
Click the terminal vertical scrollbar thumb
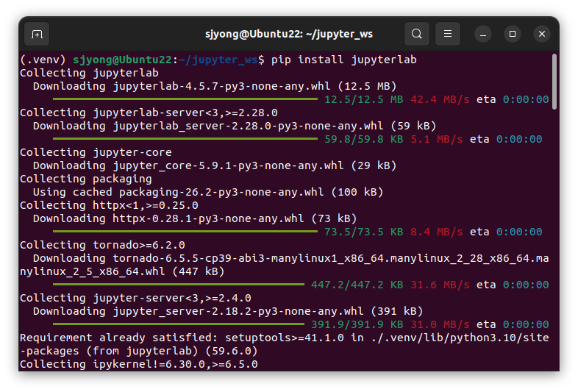[554, 82]
